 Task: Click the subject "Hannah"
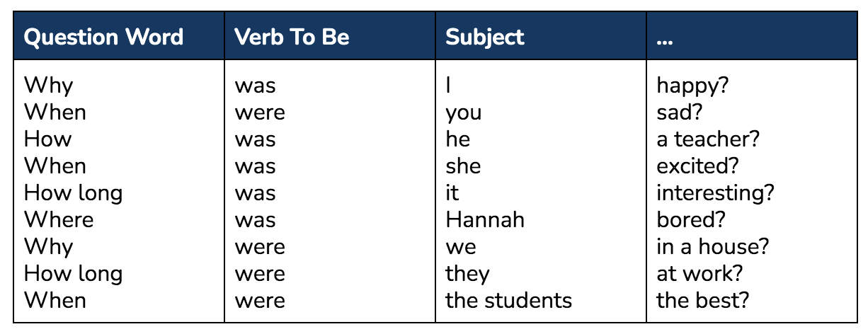[x=485, y=219]
